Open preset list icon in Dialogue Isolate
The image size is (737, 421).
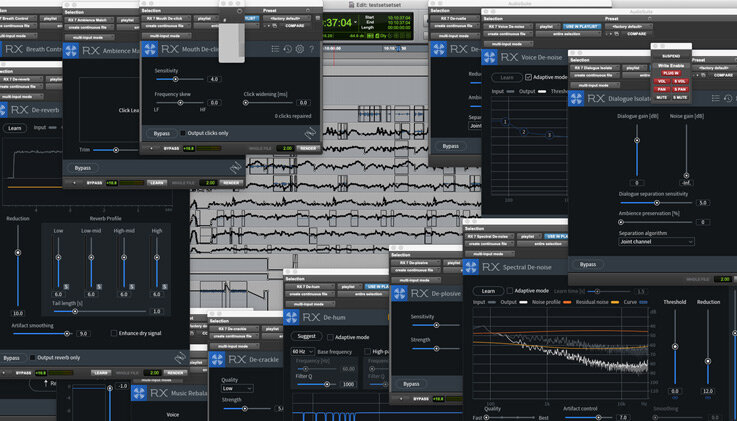(715, 98)
